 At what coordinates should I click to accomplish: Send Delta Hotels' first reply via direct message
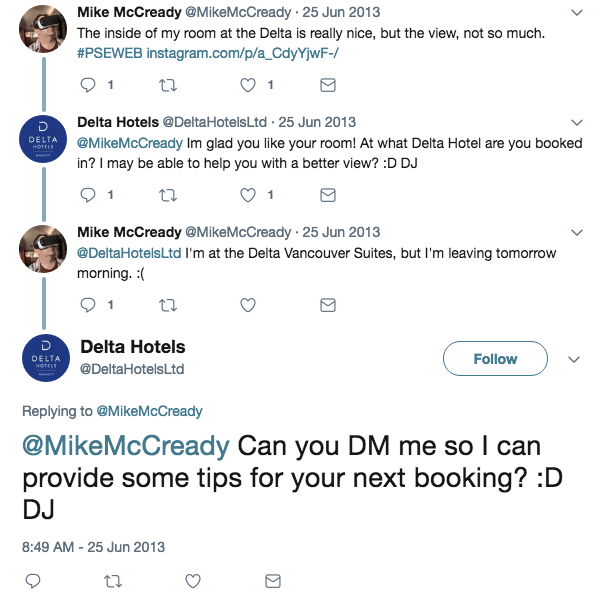tap(327, 195)
